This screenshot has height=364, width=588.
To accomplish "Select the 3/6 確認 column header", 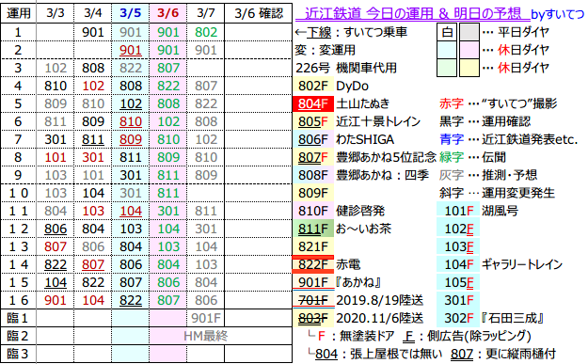I will (x=259, y=13).
